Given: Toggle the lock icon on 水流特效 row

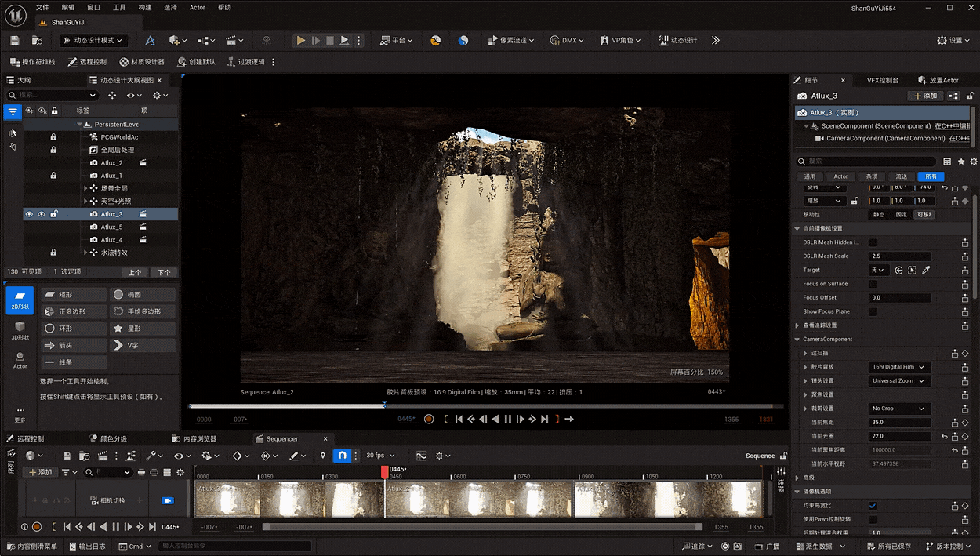Looking at the screenshot, I should pos(53,253).
